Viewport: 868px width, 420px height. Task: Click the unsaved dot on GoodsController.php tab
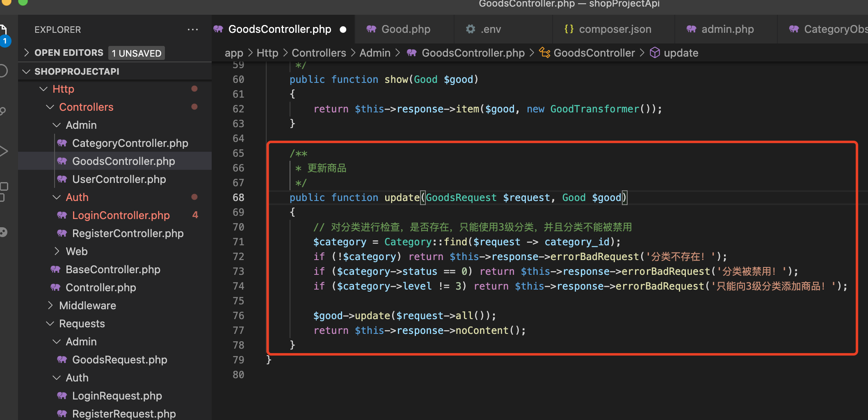[343, 30]
